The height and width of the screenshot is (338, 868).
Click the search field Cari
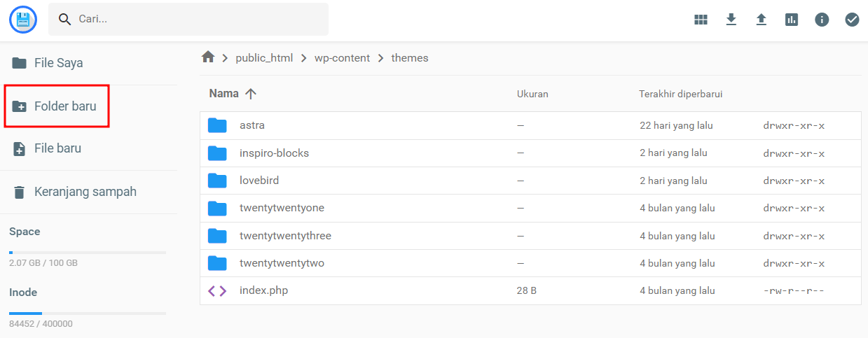point(196,19)
